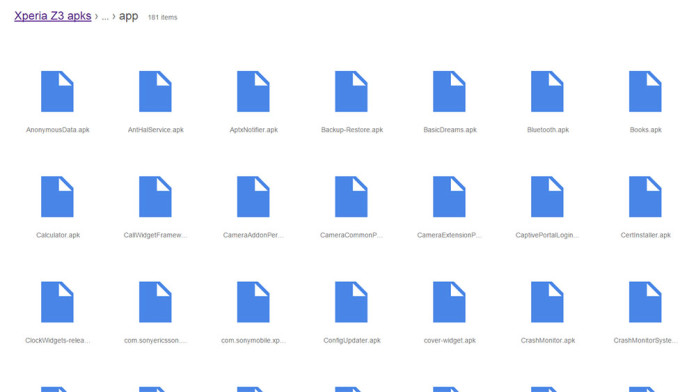Click the 'AptxNotifier.apk' file name
Screen dimensions: 696x392
[x=253, y=130]
